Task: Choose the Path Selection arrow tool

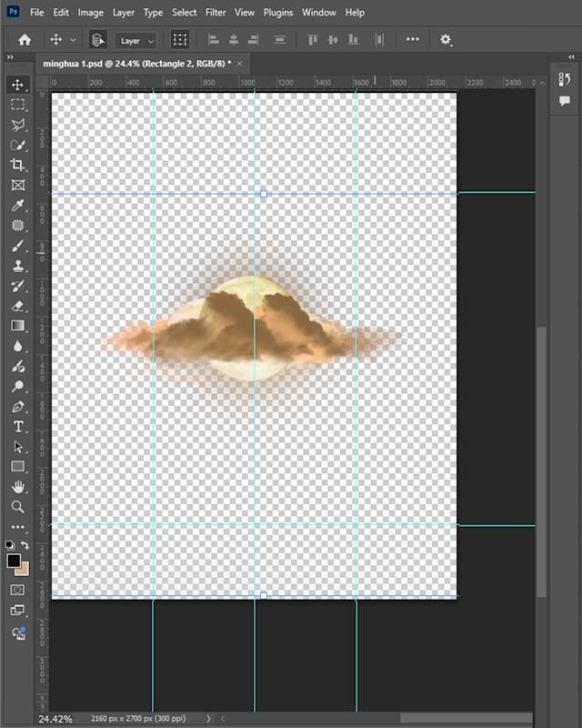Action: coord(17,447)
